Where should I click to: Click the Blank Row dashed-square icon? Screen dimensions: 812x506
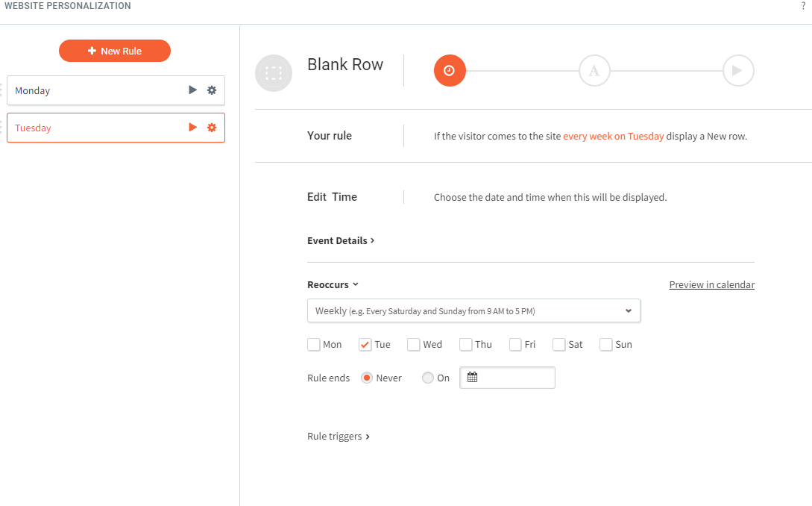[x=274, y=73]
